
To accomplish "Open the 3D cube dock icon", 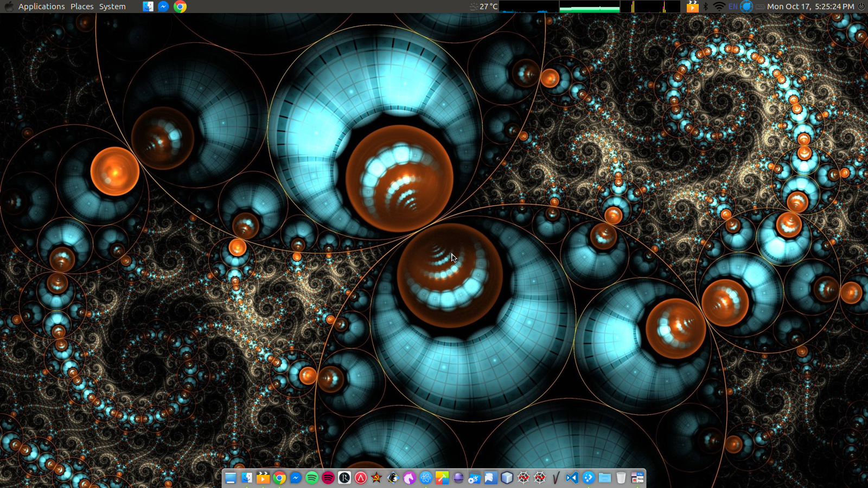I will tap(507, 478).
